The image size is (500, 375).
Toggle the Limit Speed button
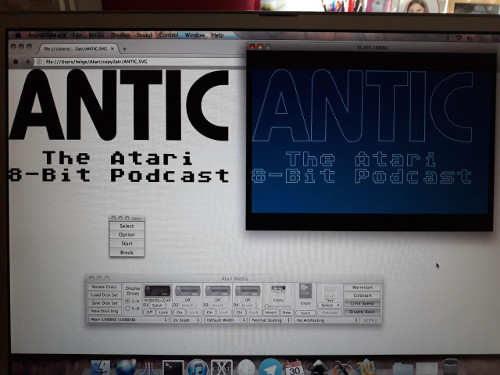coord(362,303)
